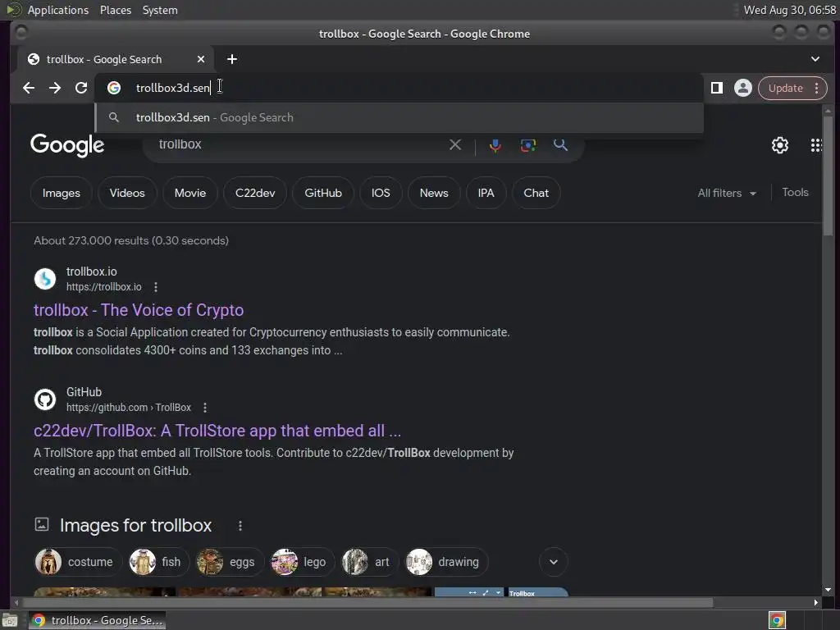Select the News filter chip

click(434, 193)
